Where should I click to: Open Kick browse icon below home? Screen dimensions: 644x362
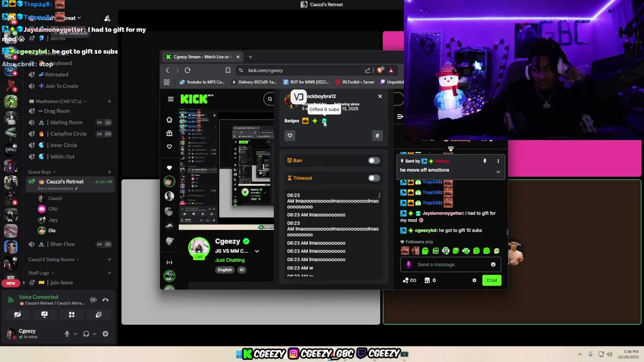tap(169, 133)
